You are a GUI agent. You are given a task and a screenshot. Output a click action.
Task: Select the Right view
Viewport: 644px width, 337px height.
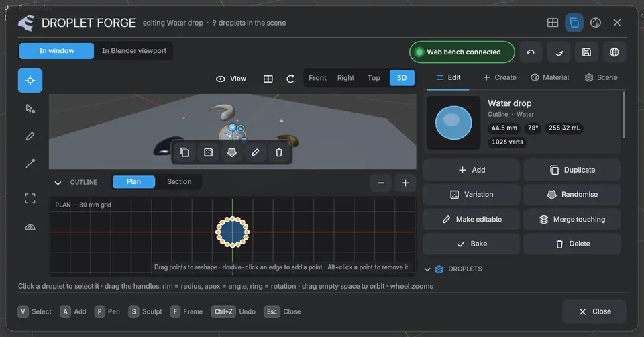click(346, 78)
